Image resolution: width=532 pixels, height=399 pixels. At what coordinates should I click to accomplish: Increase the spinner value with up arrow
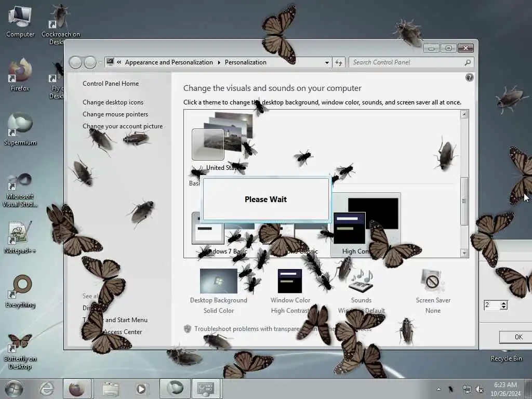(x=504, y=303)
